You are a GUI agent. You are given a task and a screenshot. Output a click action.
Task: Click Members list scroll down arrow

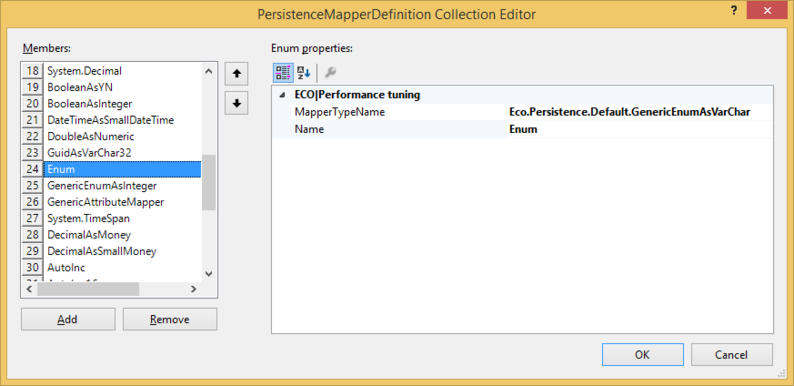pos(209,274)
